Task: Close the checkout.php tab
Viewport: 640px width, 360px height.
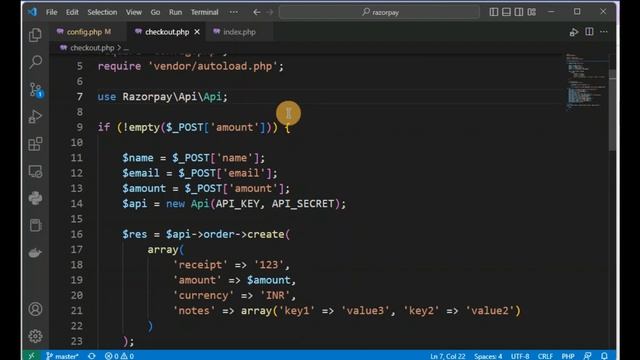Action: coord(197,32)
